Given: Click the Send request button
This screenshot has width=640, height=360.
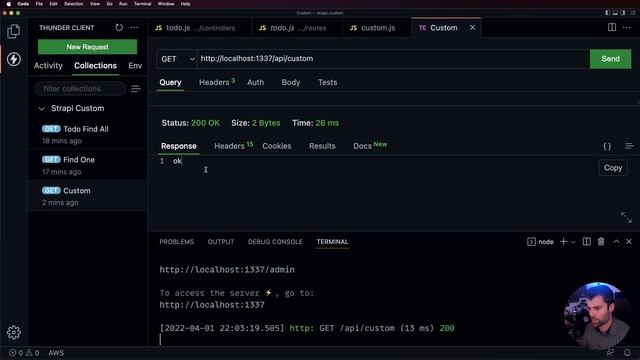Looking at the screenshot, I should [610, 59].
